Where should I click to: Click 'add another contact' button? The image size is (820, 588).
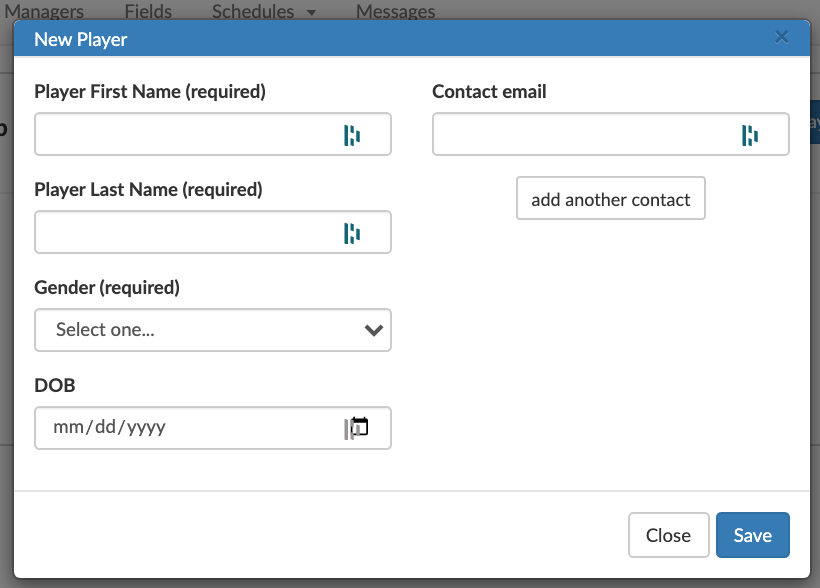(x=611, y=198)
